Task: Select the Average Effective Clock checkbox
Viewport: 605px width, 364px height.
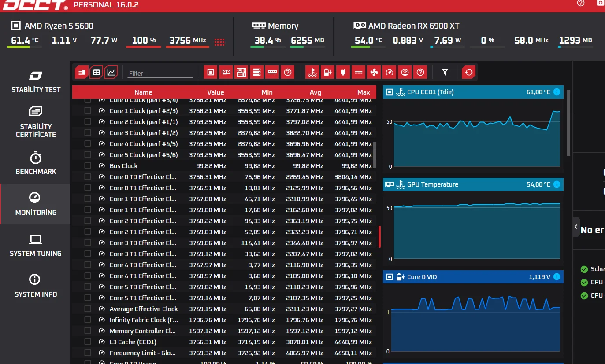Action: tap(88, 309)
